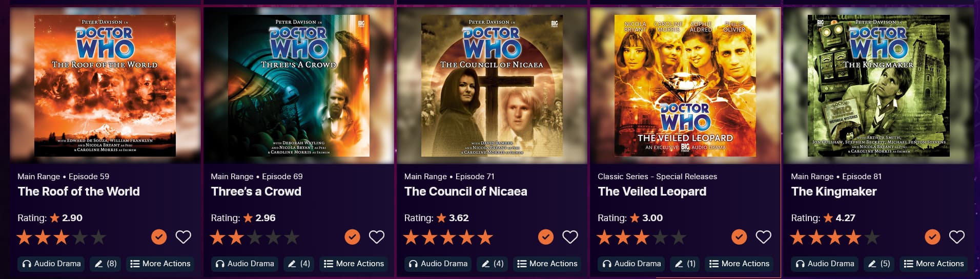Click review pencil icon for The Kingmaker
Viewport: 980px width, 279px height.
pyautogui.click(x=879, y=264)
